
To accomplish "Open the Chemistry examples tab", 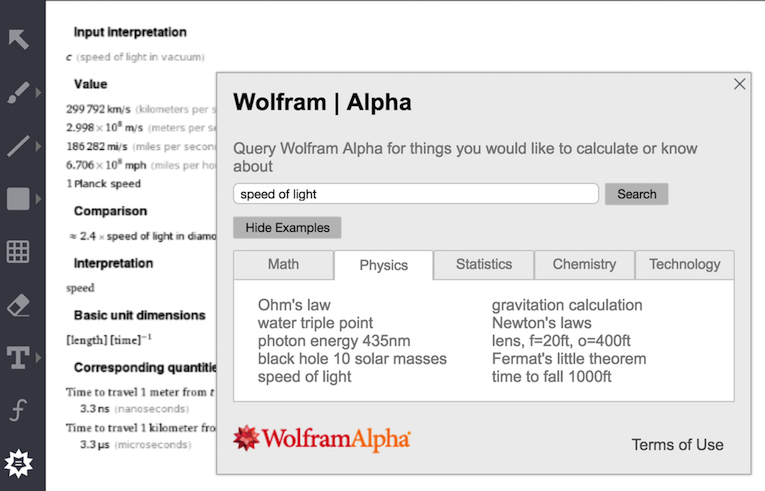I will pos(584,265).
